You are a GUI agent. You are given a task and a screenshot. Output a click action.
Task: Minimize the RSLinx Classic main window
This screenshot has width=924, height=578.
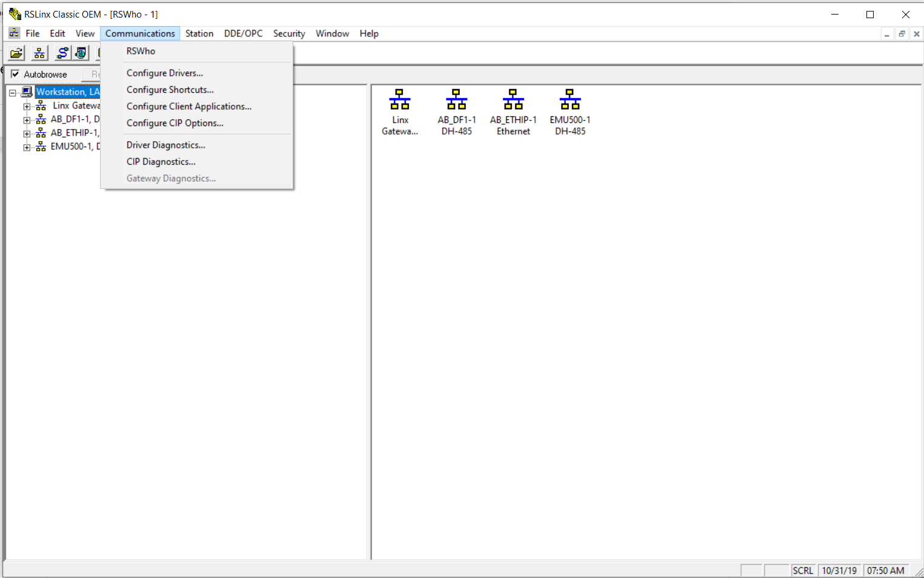(x=835, y=14)
